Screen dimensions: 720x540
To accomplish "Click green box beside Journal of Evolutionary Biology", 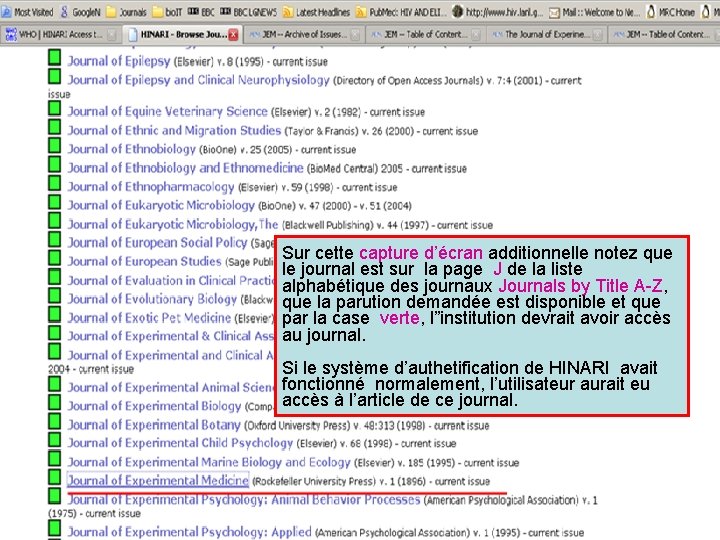I will point(55,295).
